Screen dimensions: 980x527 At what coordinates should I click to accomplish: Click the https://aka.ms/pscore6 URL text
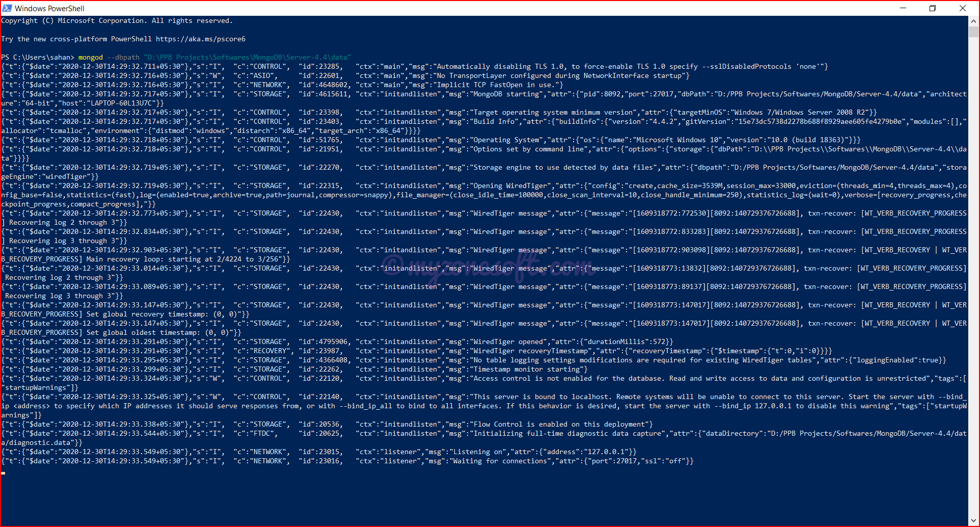201,39
